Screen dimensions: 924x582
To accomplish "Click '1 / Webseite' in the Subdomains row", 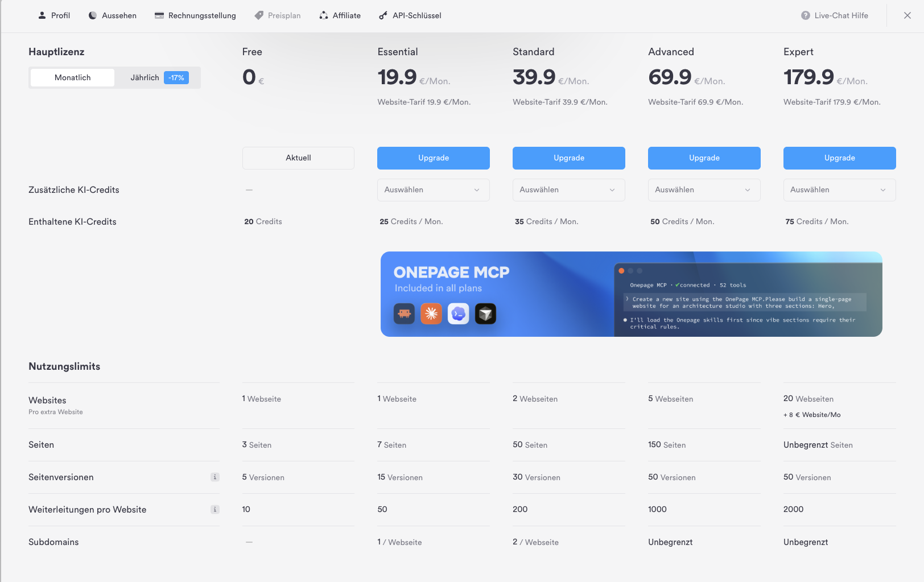I will 399,542.
